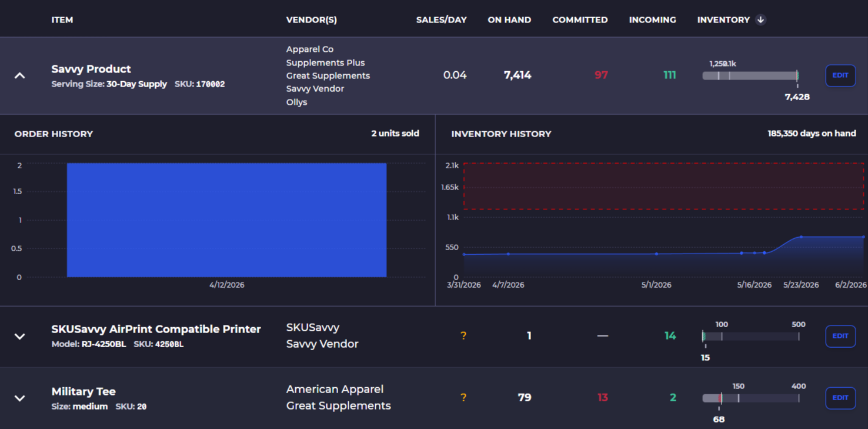Open the Ollys vendor link
This screenshot has width=868, height=429.
tap(297, 102)
